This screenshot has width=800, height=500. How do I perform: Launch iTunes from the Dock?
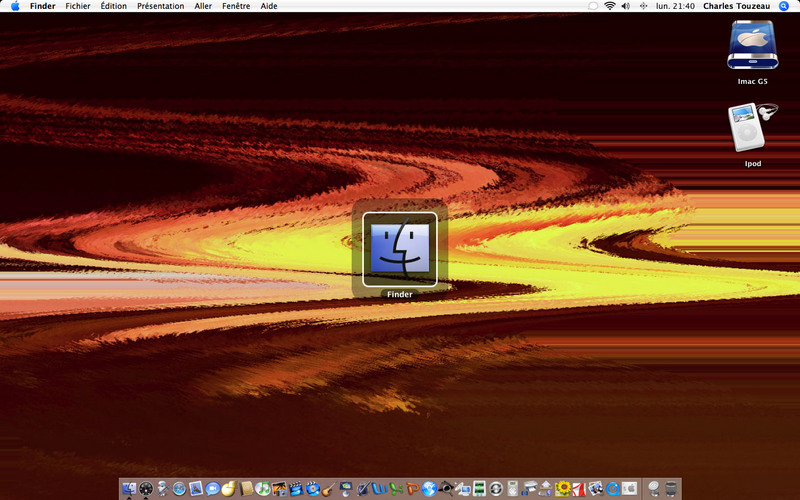[x=262, y=489]
